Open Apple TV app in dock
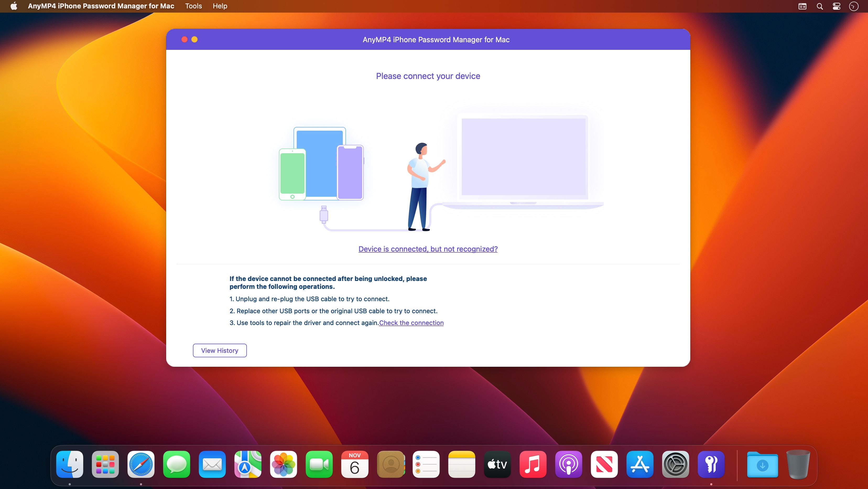 (497, 464)
